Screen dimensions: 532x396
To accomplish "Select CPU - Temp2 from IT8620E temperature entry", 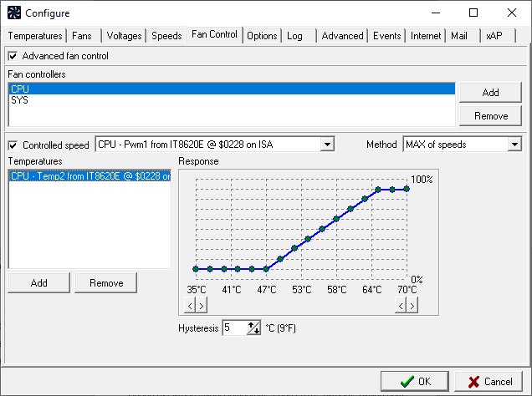I will click(90, 176).
